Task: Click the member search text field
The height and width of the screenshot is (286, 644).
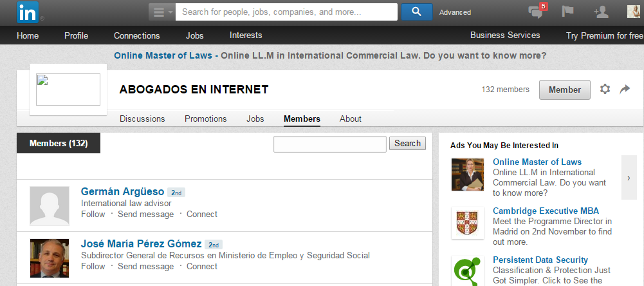Action: 329,144
